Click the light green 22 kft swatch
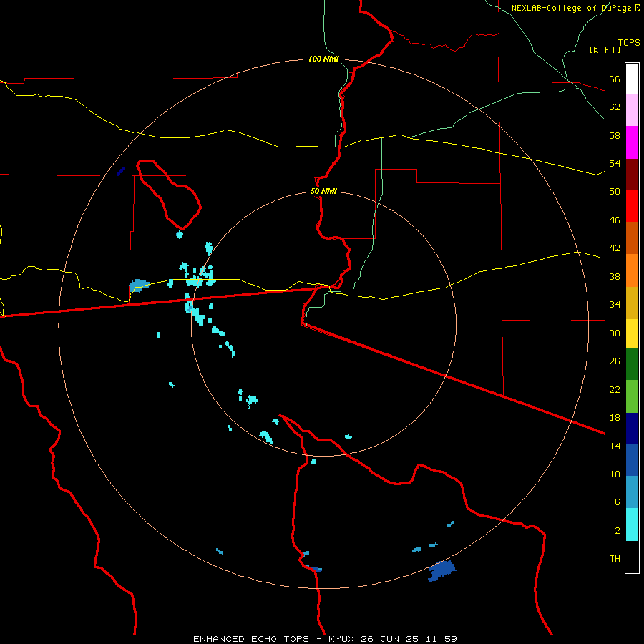This screenshot has width=644, height=644. [x=632, y=396]
